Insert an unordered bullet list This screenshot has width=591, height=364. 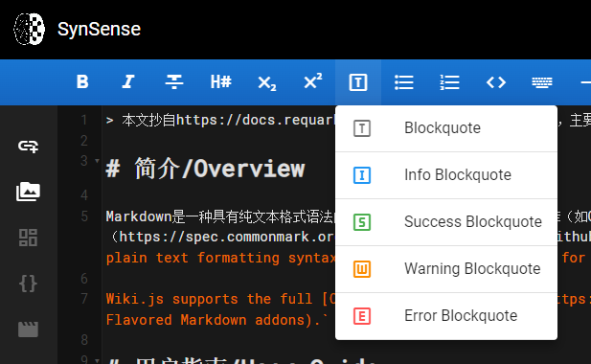tap(404, 82)
